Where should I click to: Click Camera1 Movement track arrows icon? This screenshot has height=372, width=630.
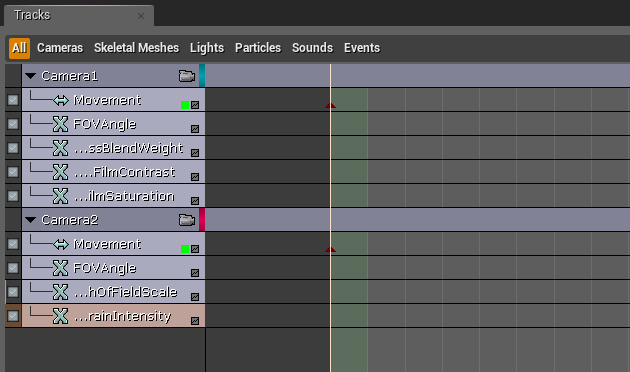(x=61, y=100)
